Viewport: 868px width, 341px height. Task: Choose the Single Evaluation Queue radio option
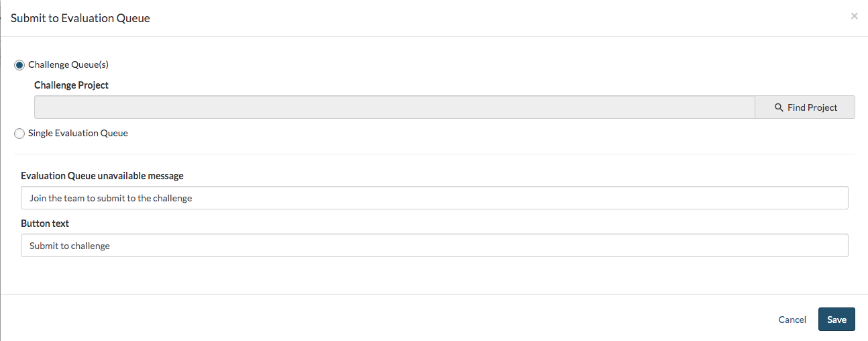[19, 134]
